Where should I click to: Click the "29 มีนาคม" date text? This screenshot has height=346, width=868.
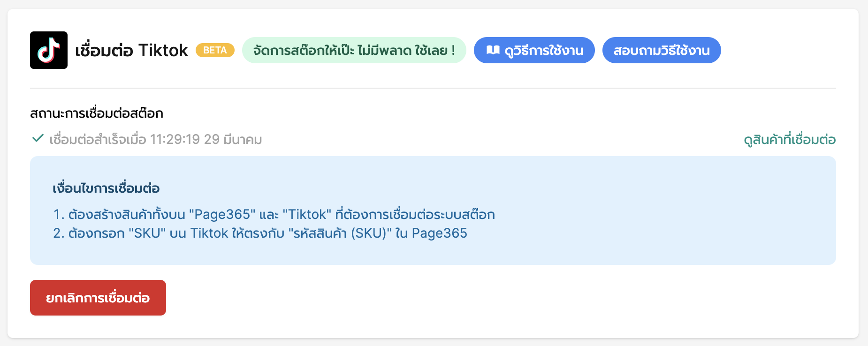pos(233,140)
